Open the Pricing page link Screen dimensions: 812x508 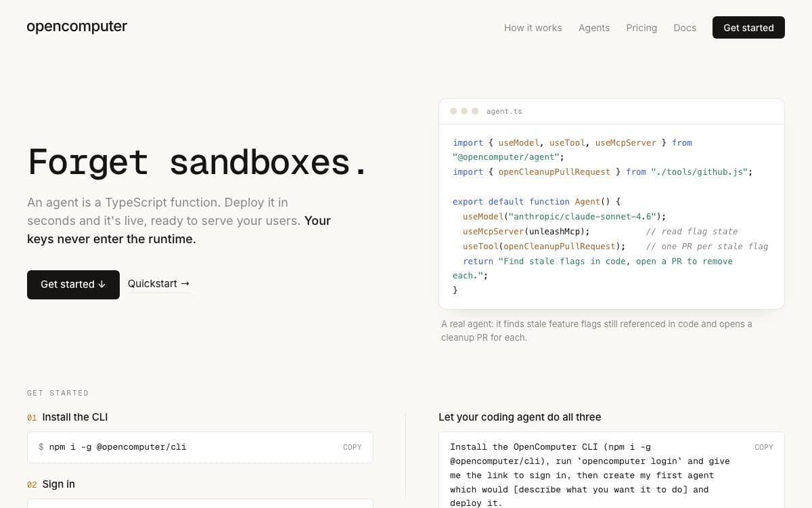click(641, 28)
